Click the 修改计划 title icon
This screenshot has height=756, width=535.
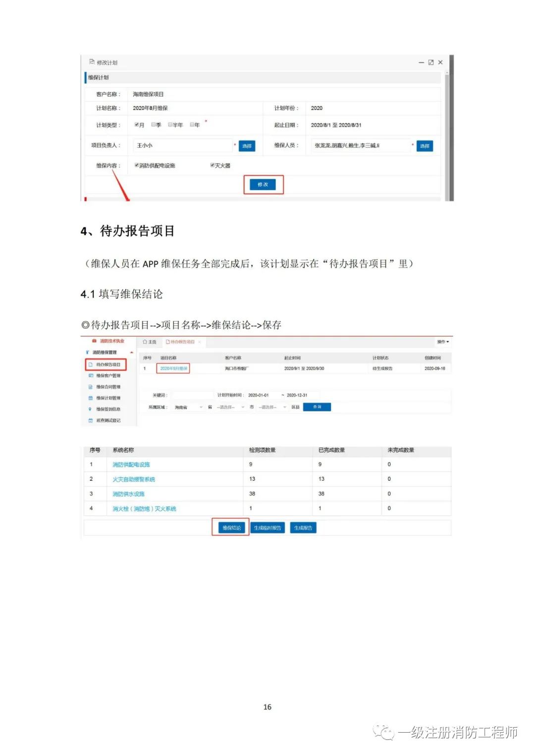92,62
